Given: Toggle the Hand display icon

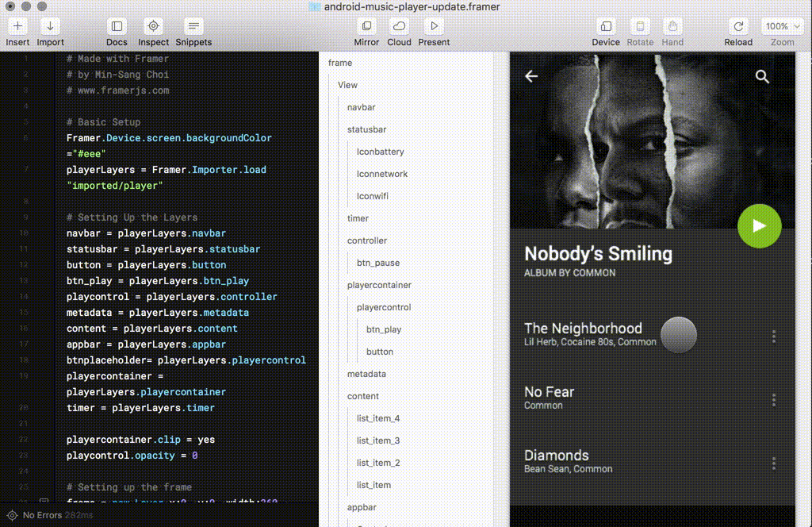Looking at the screenshot, I should click(672, 26).
